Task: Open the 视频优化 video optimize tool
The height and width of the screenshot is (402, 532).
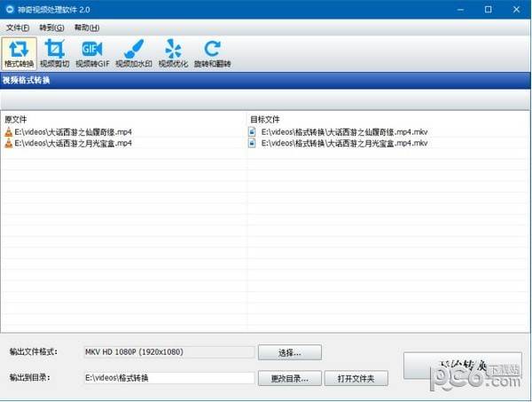Action: tap(173, 53)
